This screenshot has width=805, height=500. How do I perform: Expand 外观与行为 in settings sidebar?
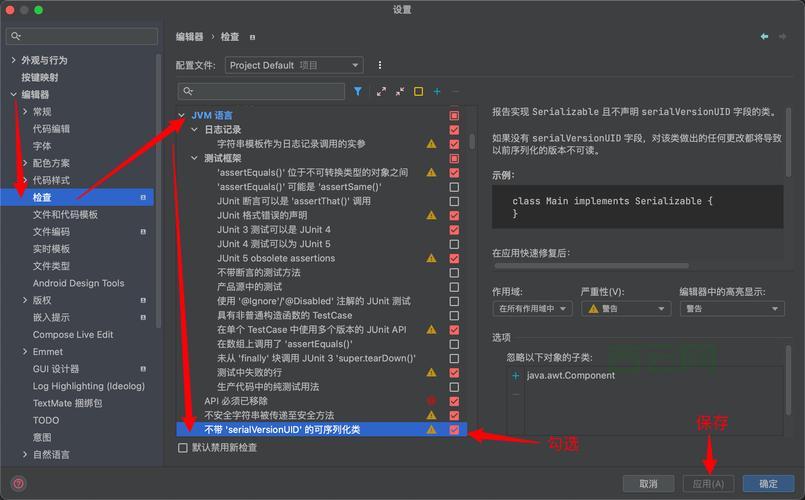(x=13, y=60)
